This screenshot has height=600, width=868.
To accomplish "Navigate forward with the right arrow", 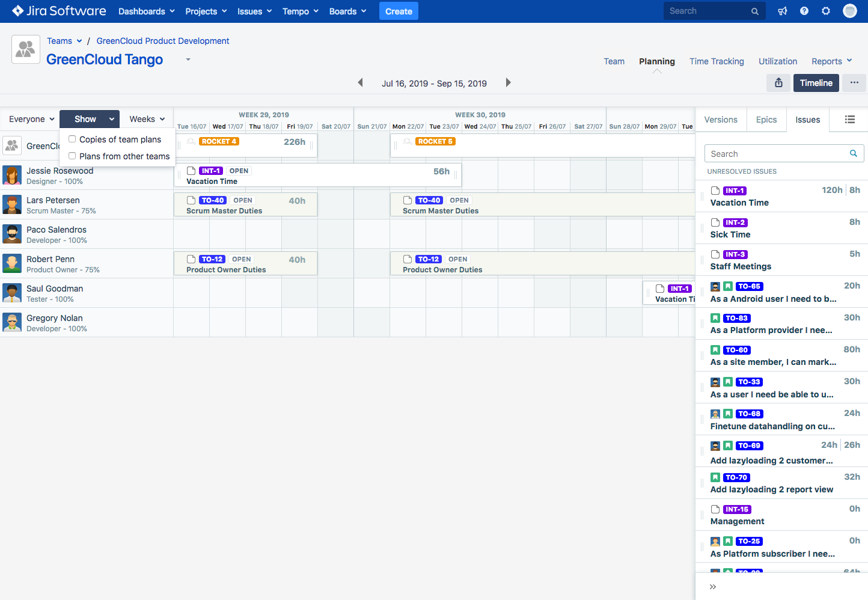I will click(508, 83).
